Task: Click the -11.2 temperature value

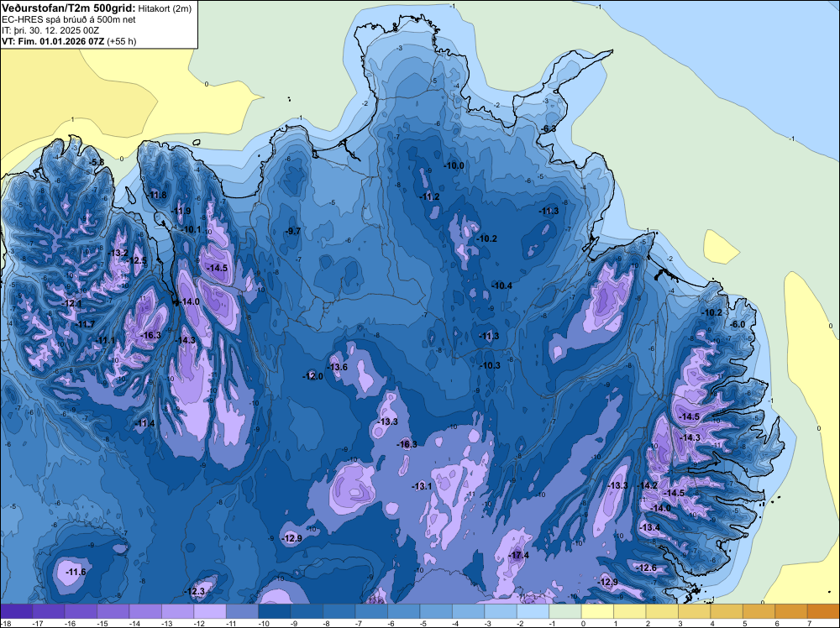Action: tap(429, 197)
